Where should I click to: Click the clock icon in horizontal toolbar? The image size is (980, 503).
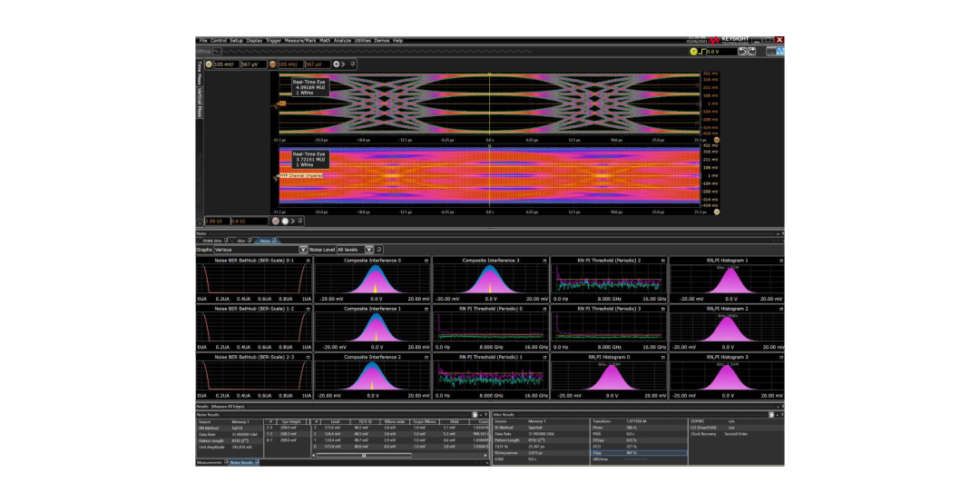[x=285, y=222]
